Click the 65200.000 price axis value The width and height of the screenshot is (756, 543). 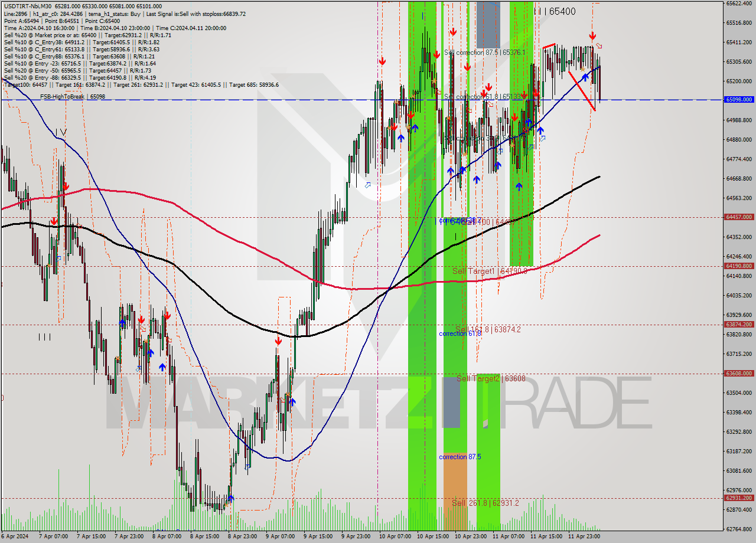pos(739,81)
